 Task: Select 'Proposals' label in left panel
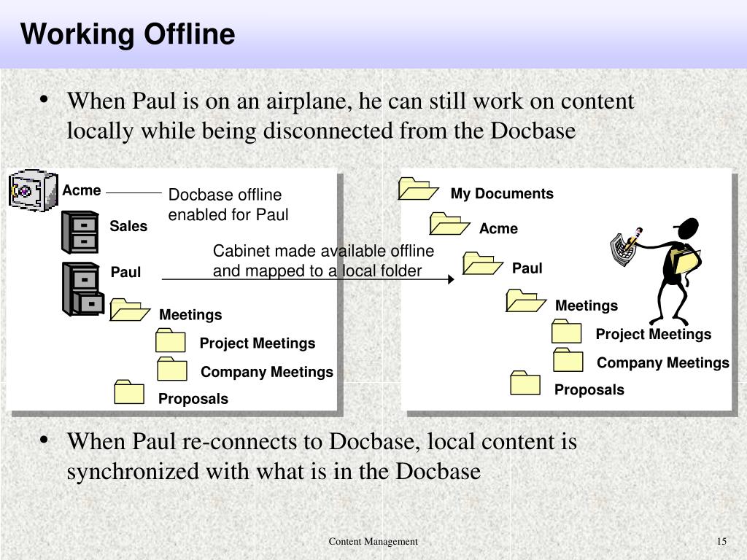pyautogui.click(x=193, y=399)
